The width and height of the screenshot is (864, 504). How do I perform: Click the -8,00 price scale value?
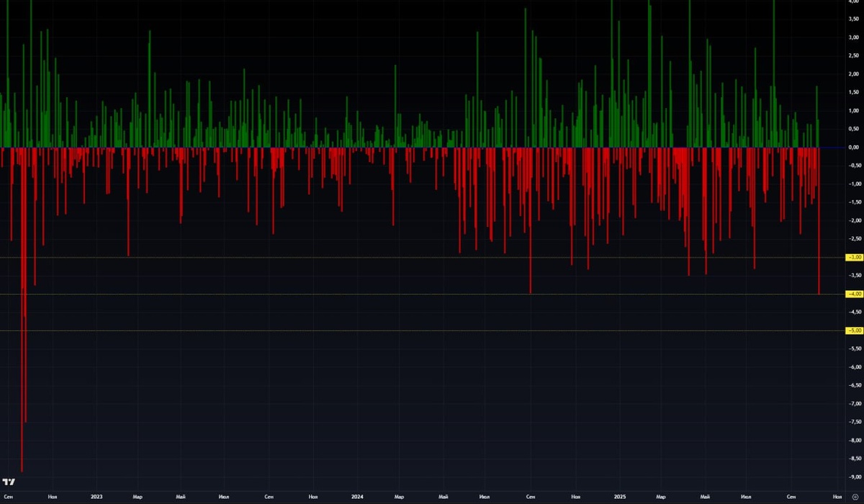855,441
